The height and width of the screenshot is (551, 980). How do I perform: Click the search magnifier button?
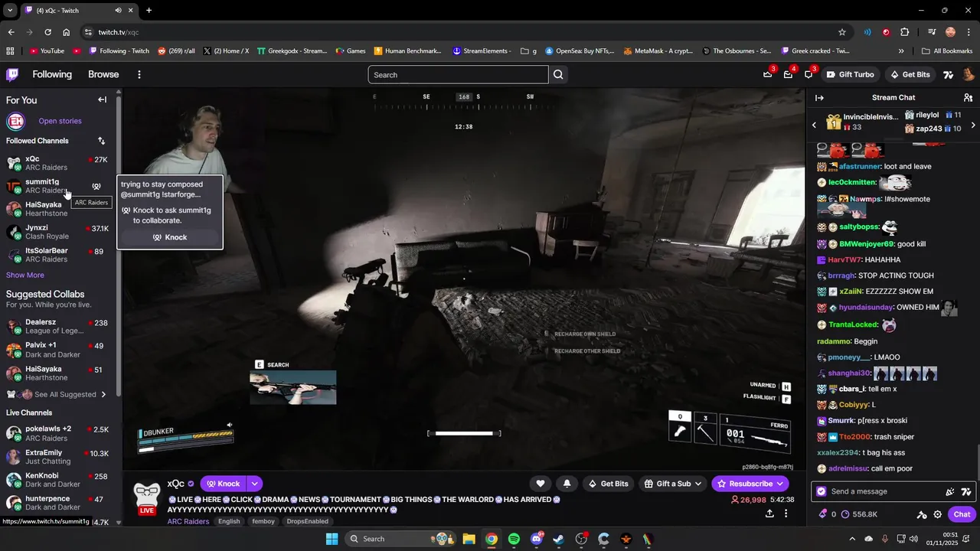558,74
